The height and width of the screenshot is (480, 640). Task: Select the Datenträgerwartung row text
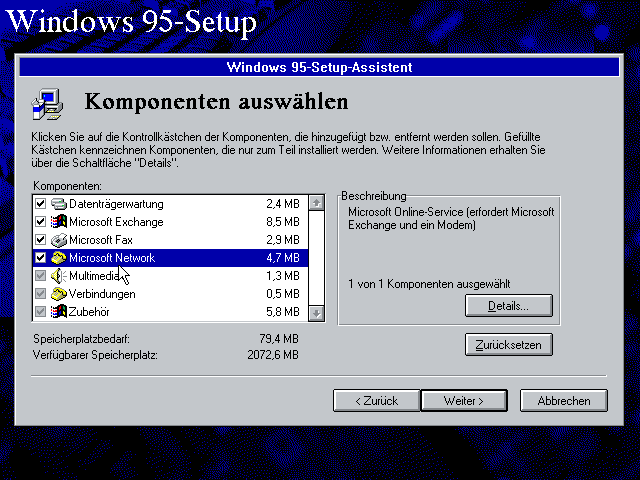coord(116,204)
